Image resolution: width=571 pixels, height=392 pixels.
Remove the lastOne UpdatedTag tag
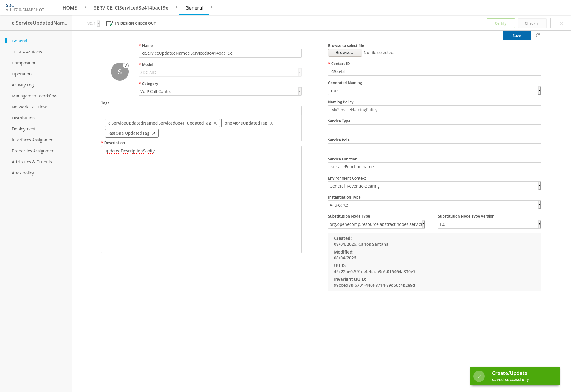tap(154, 133)
